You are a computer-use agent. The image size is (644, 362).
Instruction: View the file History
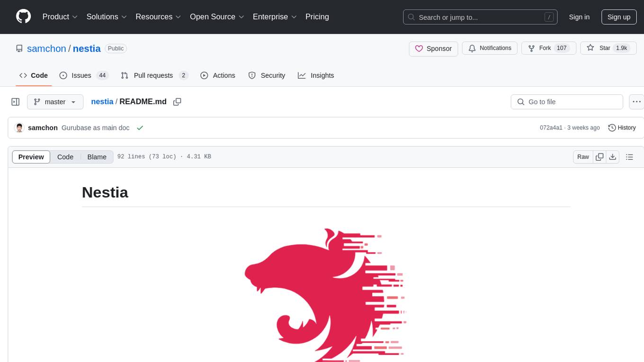622,128
